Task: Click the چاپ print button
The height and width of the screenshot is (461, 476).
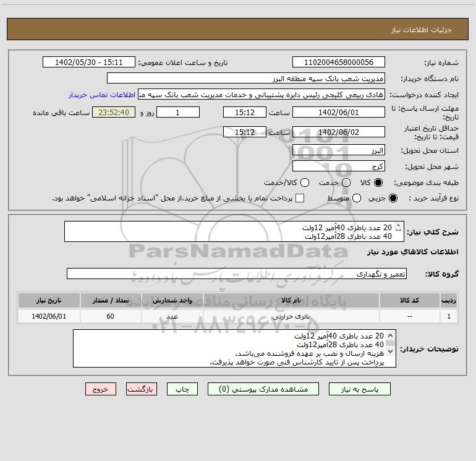Action: coord(182,389)
